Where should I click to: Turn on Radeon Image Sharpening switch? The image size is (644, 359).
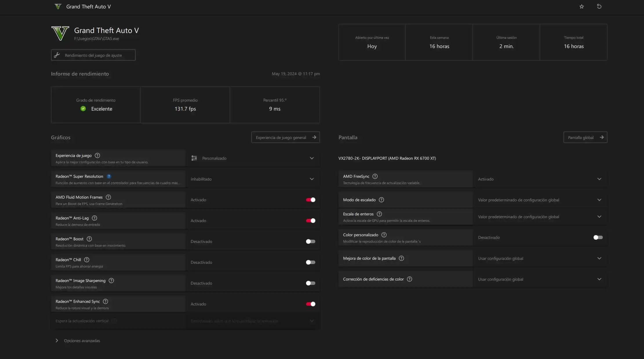pyautogui.click(x=310, y=283)
